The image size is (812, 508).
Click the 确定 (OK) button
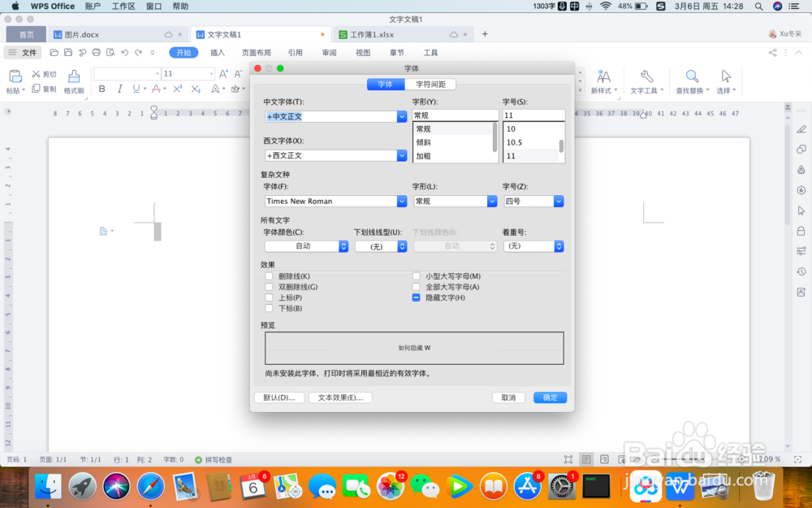pos(550,397)
